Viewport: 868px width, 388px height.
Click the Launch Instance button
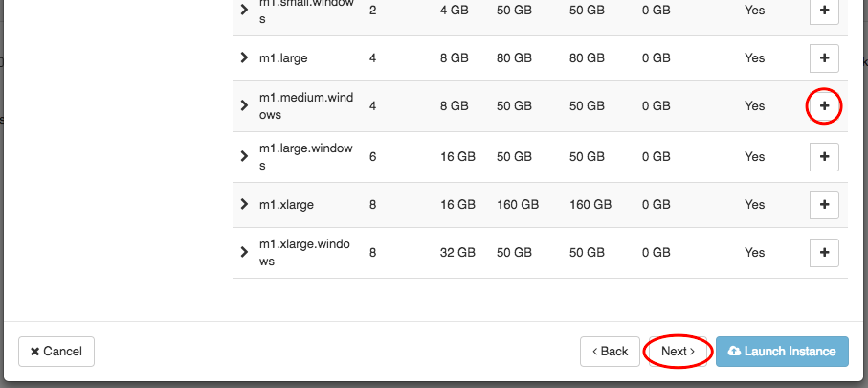[x=782, y=352]
